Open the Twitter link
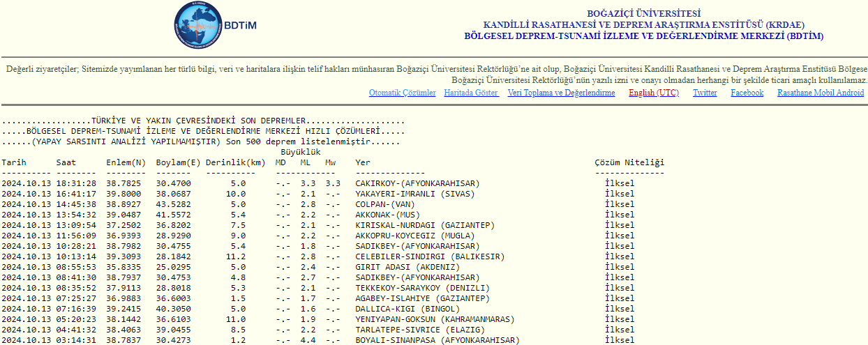 pos(705,93)
